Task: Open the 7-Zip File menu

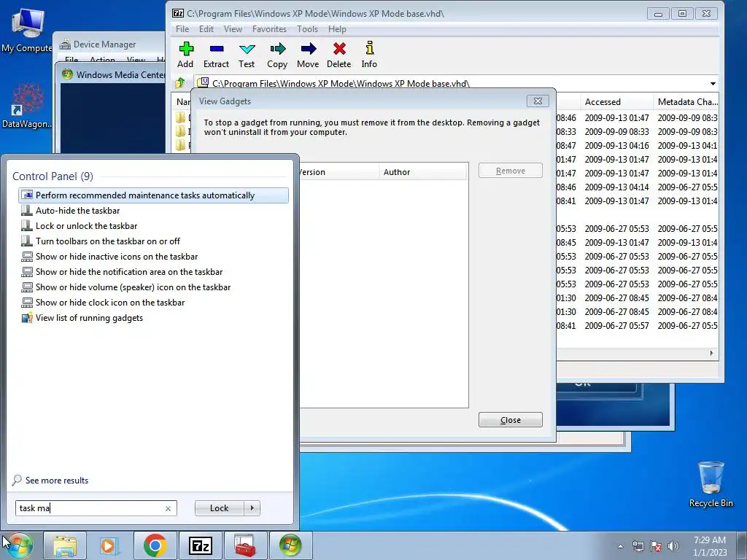Action: point(182,29)
